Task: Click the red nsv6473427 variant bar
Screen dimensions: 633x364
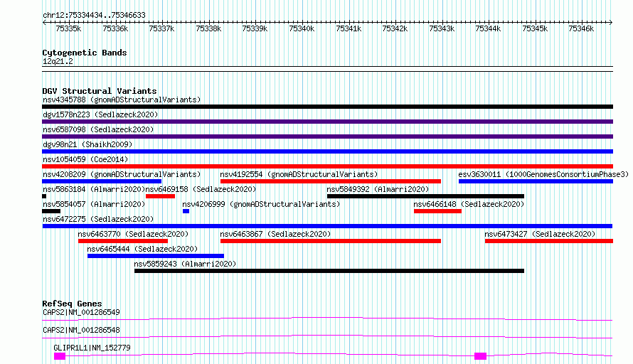Action: (549, 241)
